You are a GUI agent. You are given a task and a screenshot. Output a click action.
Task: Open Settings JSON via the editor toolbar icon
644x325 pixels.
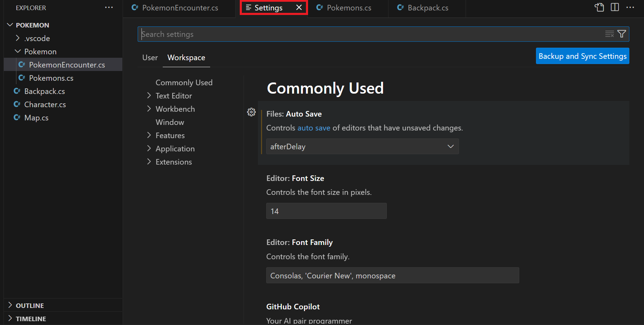599,7
